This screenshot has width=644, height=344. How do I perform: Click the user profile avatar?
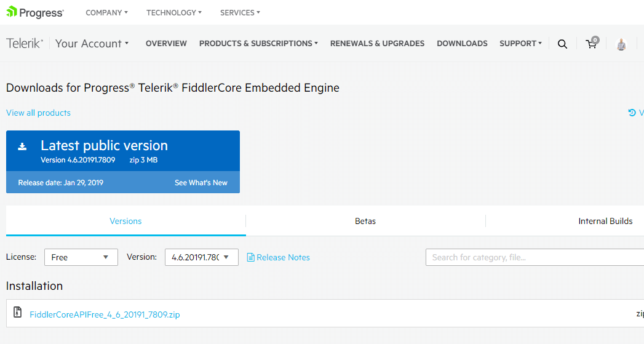(621, 44)
